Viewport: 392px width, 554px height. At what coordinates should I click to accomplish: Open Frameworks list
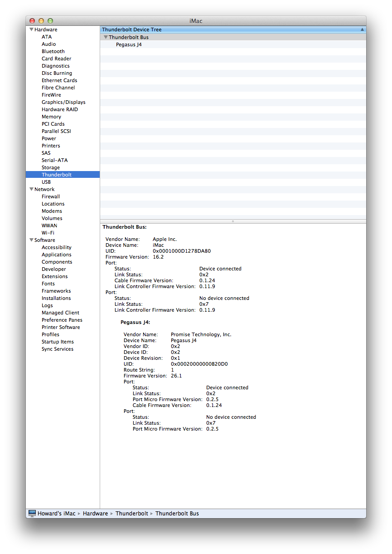click(56, 291)
